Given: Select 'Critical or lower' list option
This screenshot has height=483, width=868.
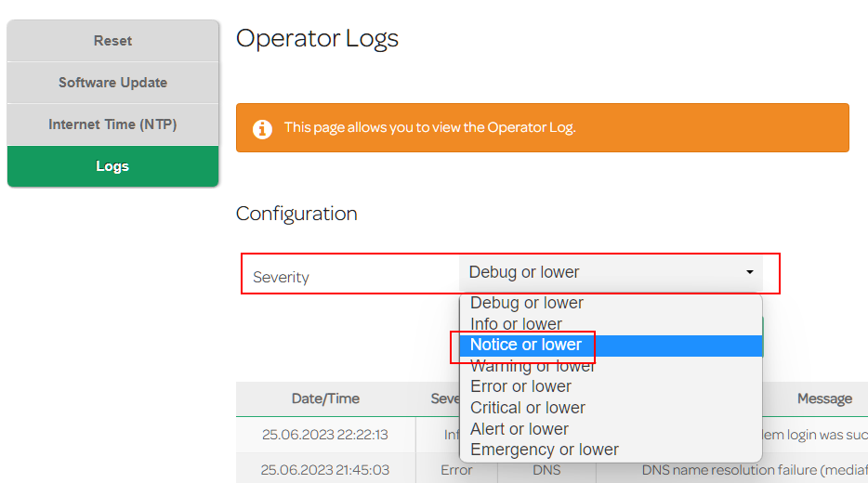Looking at the screenshot, I should (x=528, y=408).
